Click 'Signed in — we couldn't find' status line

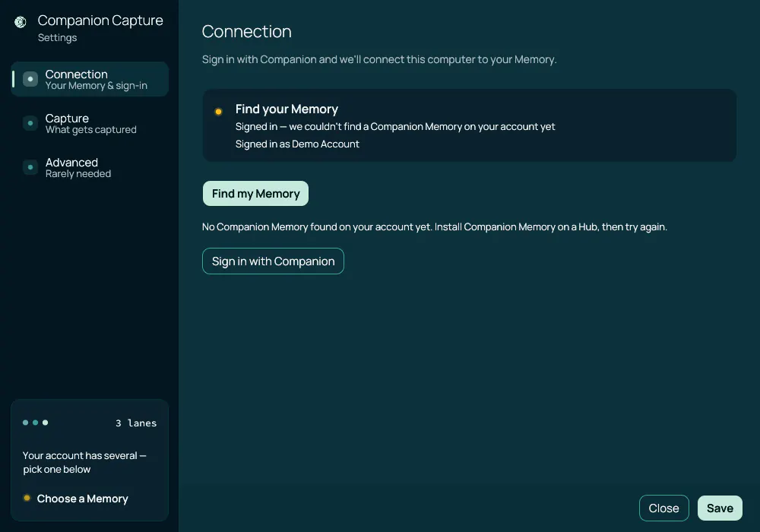click(395, 126)
